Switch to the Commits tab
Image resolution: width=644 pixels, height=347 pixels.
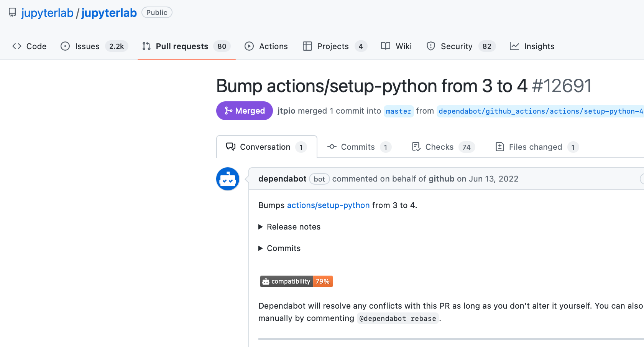pyautogui.click(x=359, y=147)
